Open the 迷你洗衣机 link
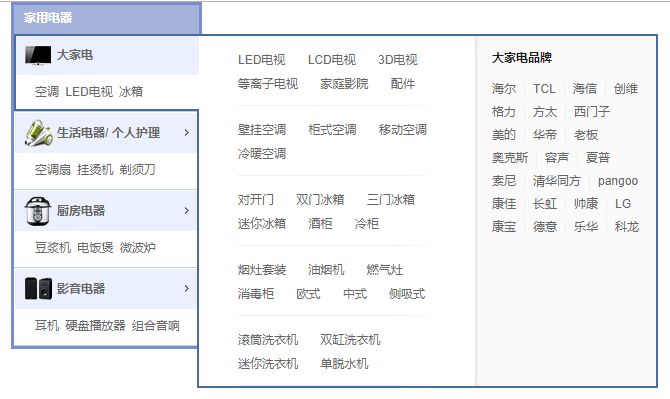The height and width of the screenshot is (399, 670). pyautogui.click(x=268, y=364)
